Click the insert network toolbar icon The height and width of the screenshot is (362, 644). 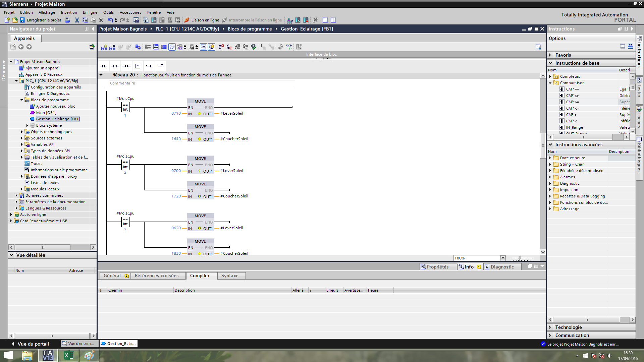pos(104,47)
